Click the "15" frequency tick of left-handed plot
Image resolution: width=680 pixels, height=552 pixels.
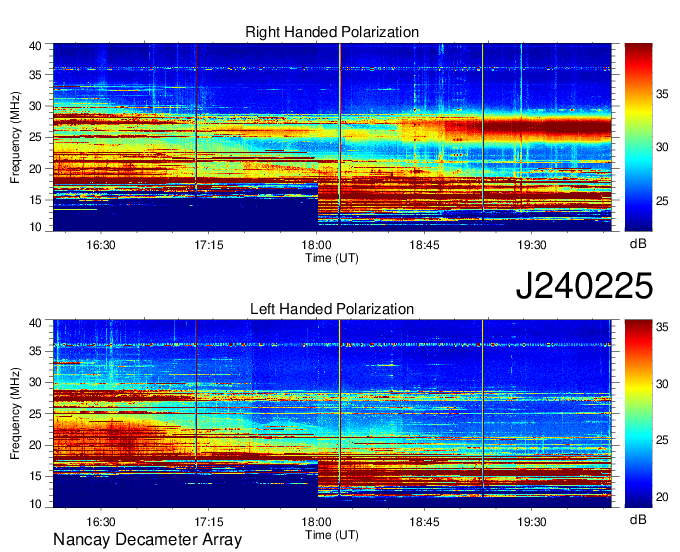36,476
